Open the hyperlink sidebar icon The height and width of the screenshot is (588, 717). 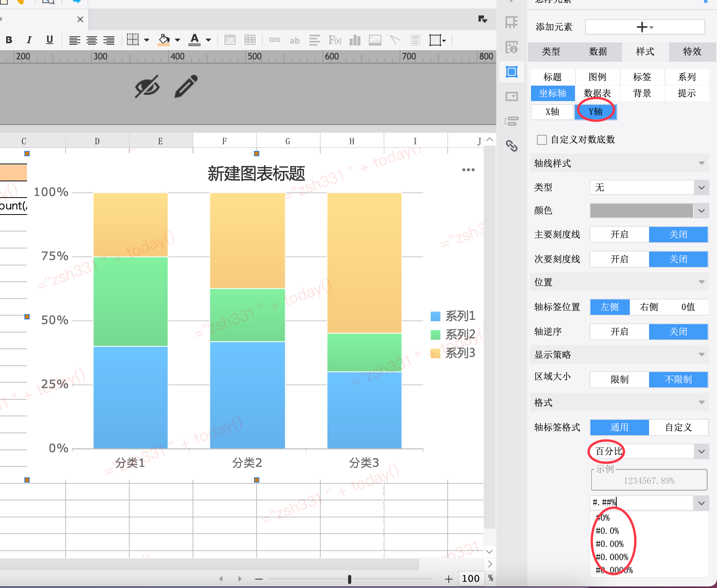(x=512, y=145)
